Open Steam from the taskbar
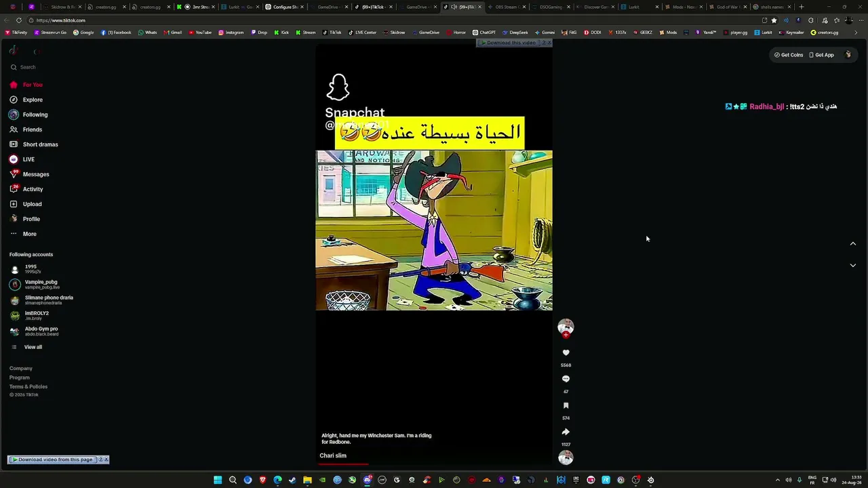Viewport: 868px width, 488px height. click(x=292, y=480)
